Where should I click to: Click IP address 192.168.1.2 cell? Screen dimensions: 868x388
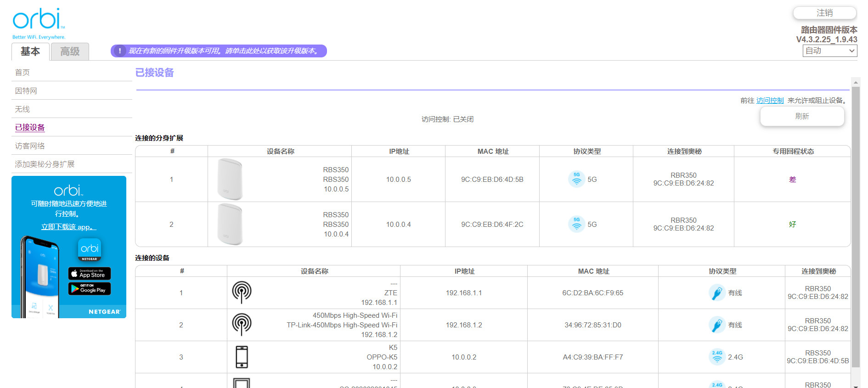[464, 325]
